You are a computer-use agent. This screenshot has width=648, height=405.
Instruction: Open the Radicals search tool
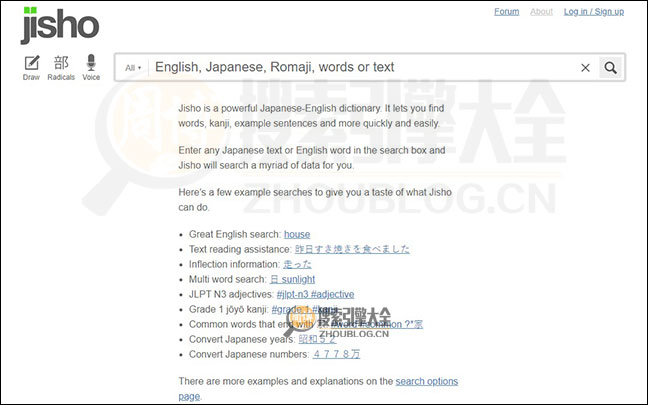(x=61, y=64)
